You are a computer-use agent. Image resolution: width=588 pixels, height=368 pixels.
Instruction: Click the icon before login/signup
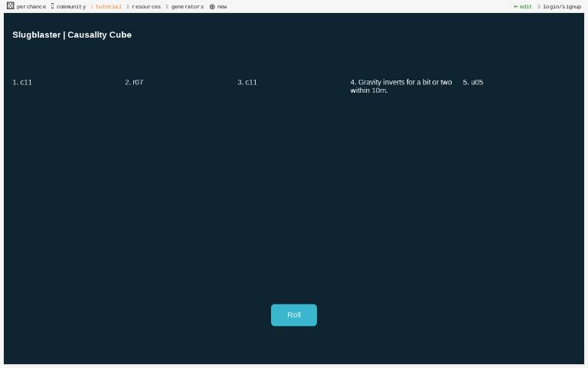point(539,7)
